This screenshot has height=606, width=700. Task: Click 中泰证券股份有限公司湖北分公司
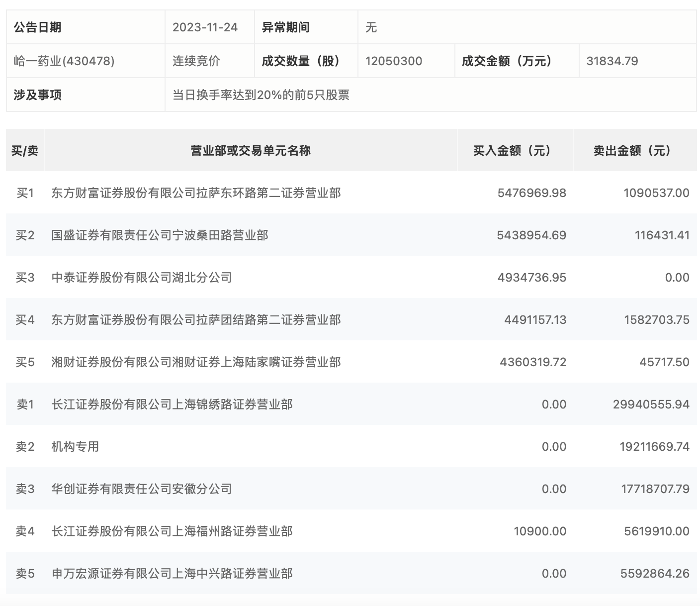(142, 278)
